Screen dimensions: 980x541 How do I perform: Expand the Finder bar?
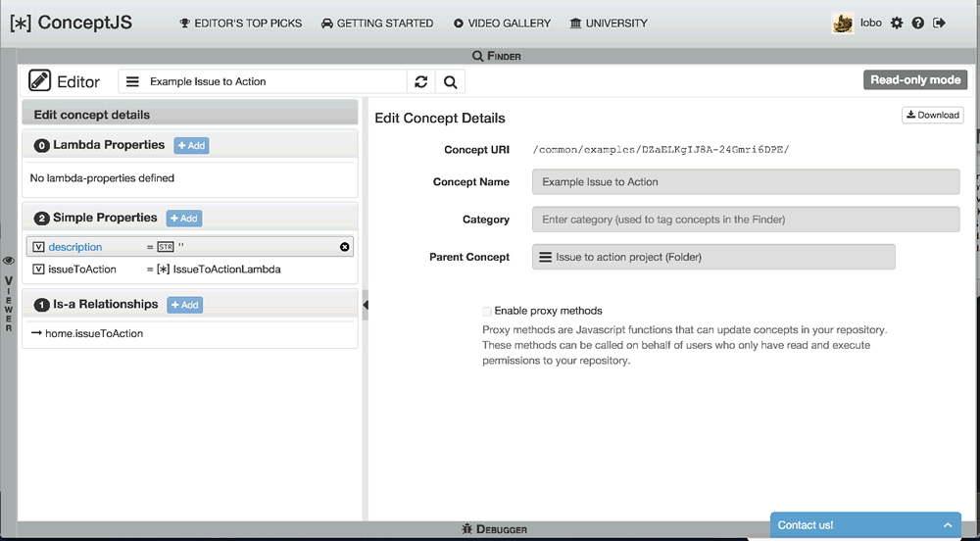click(496, 56)
